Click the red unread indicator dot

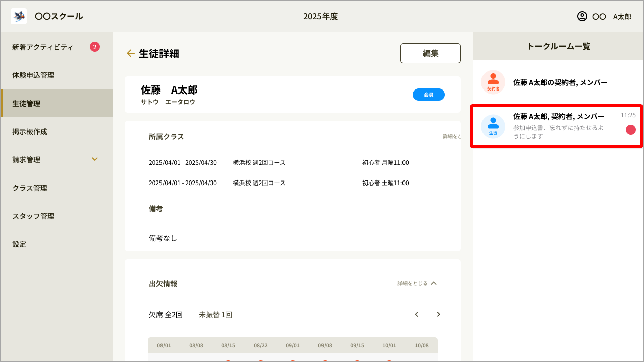pyautogui.click(x=630, y=130)
